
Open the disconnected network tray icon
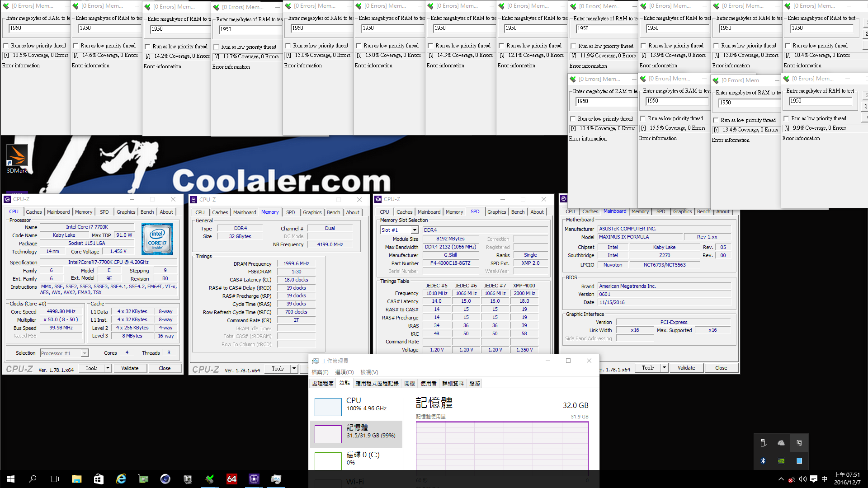(x=792, y=479)
